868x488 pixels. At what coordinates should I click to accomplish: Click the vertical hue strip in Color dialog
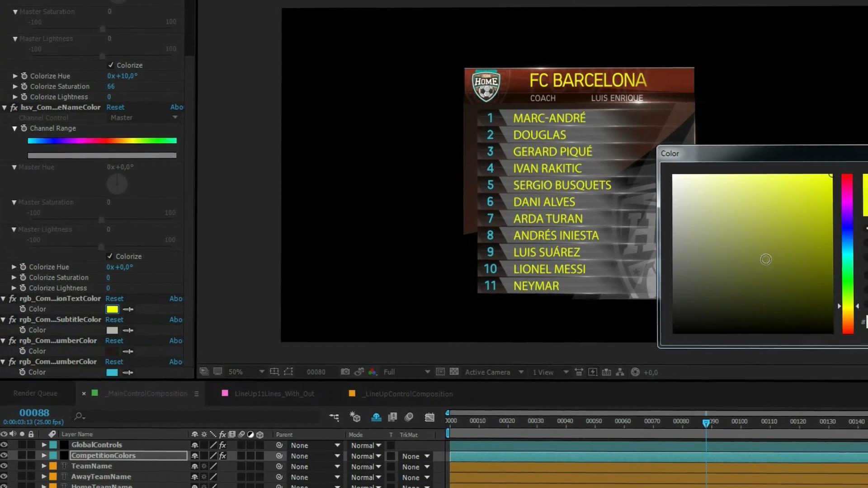[x=848, y=254]
